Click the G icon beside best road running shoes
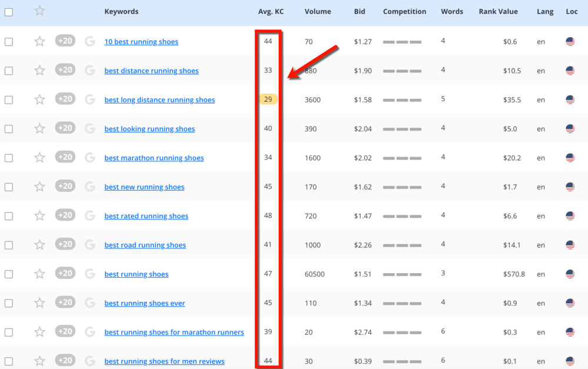 [x=89, y=244]
